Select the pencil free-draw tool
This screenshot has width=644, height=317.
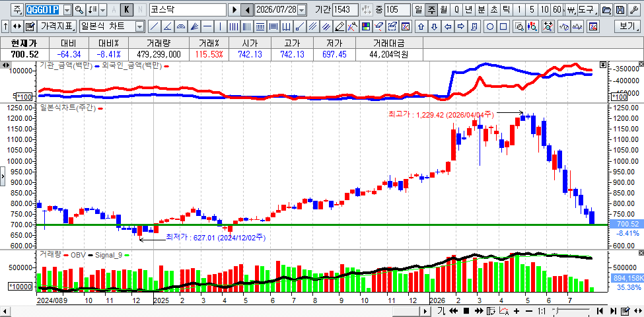click(340, 26)
